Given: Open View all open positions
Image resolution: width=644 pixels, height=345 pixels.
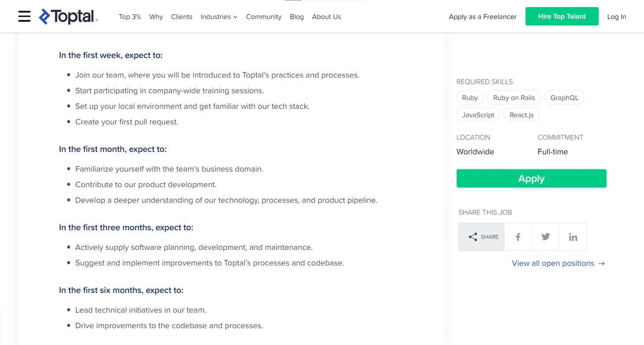Looking at the screenshot, I should (x=553, y=263).
